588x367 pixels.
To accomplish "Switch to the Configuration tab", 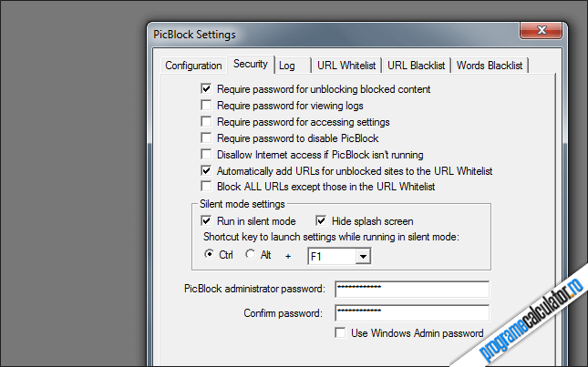I will (x=193, y=66).
